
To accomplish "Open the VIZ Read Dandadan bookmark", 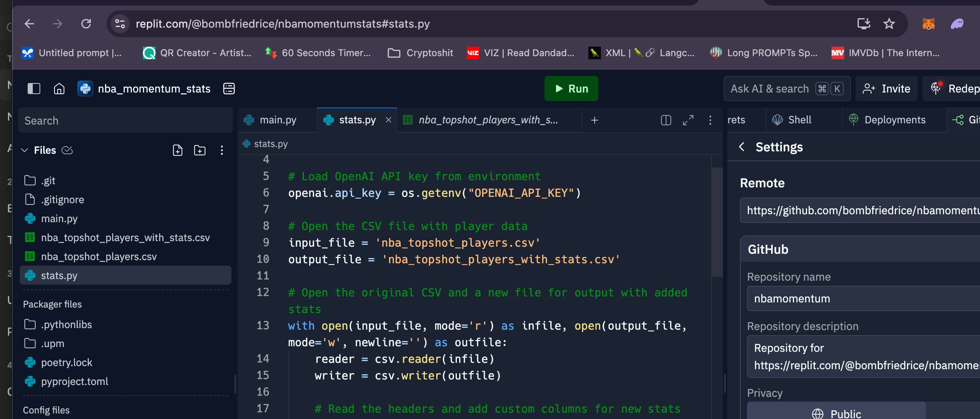I will pyautogui.click(x=520, y=53).
